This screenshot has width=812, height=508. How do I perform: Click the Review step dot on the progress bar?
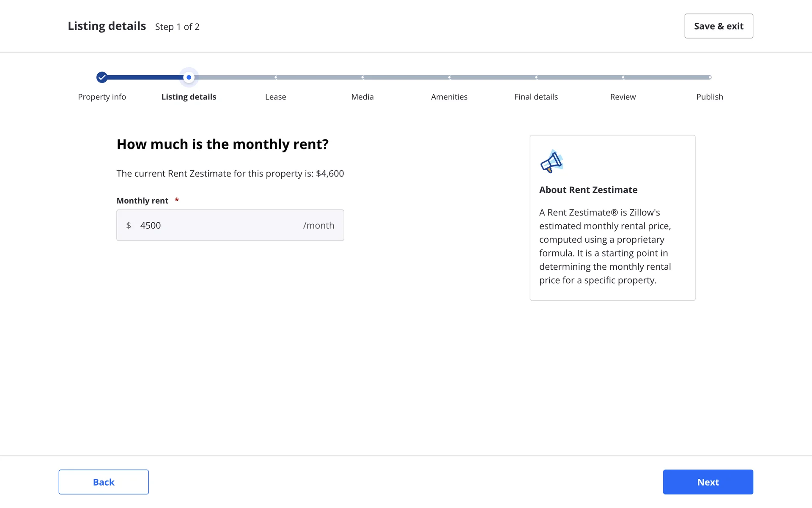[x=623, y=77]
